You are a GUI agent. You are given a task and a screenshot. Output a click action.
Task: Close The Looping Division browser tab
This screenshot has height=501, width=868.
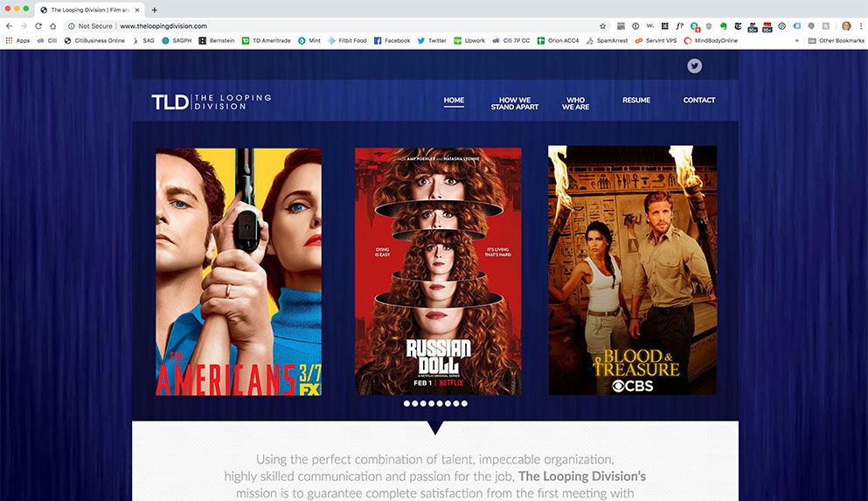coord(137,10)
